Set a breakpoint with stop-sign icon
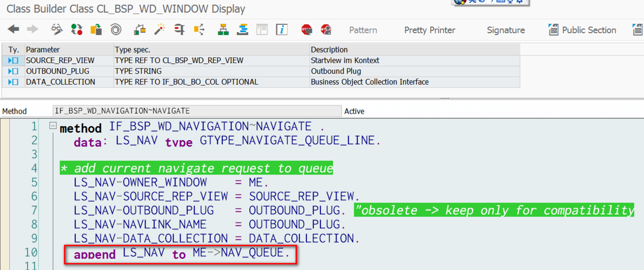The width and height of the screenshot is (644, 270). click(x=306, y=30)
